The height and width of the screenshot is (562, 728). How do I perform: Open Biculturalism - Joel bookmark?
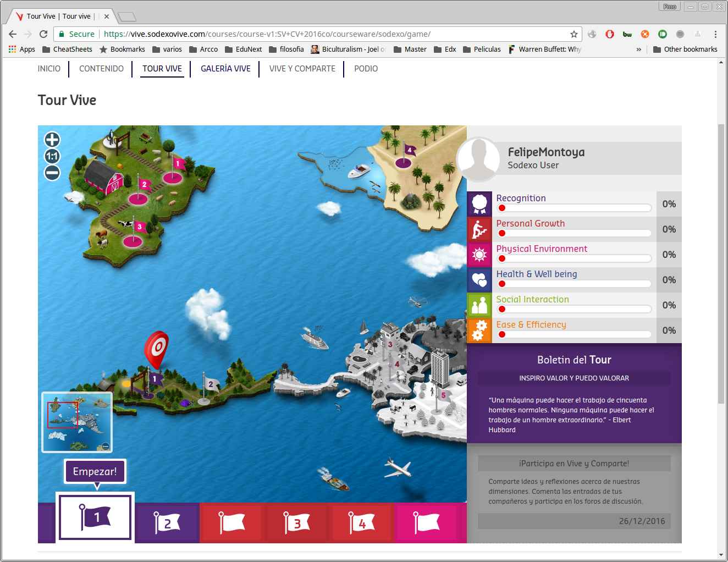(348, 49)
